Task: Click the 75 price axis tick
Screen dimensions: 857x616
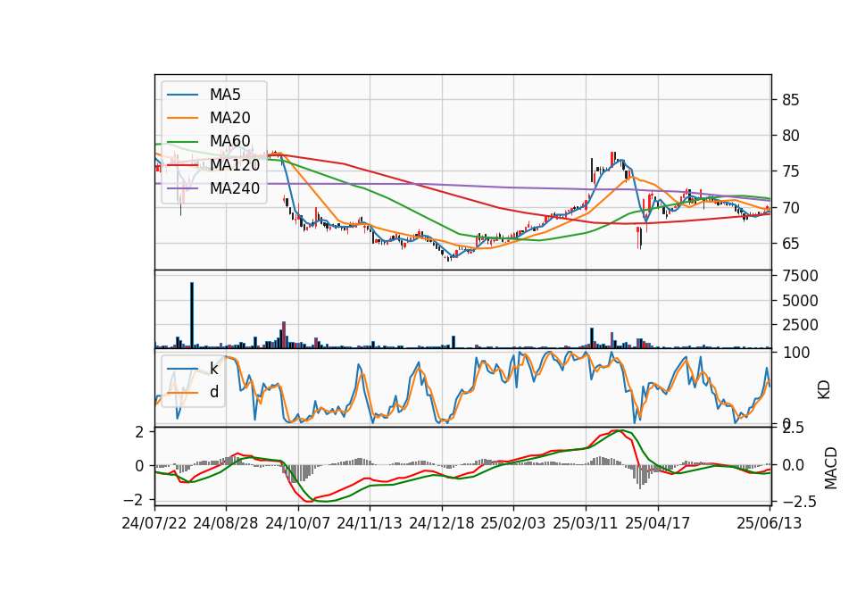Action: tap(790, 171)
